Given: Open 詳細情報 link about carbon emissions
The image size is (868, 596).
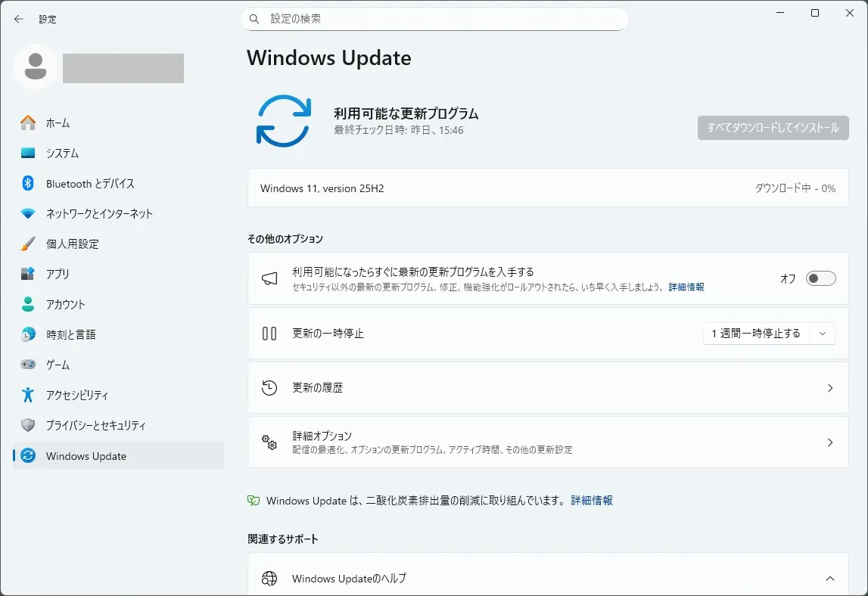Looking at the screenshot, I should (x=592, y=501).
